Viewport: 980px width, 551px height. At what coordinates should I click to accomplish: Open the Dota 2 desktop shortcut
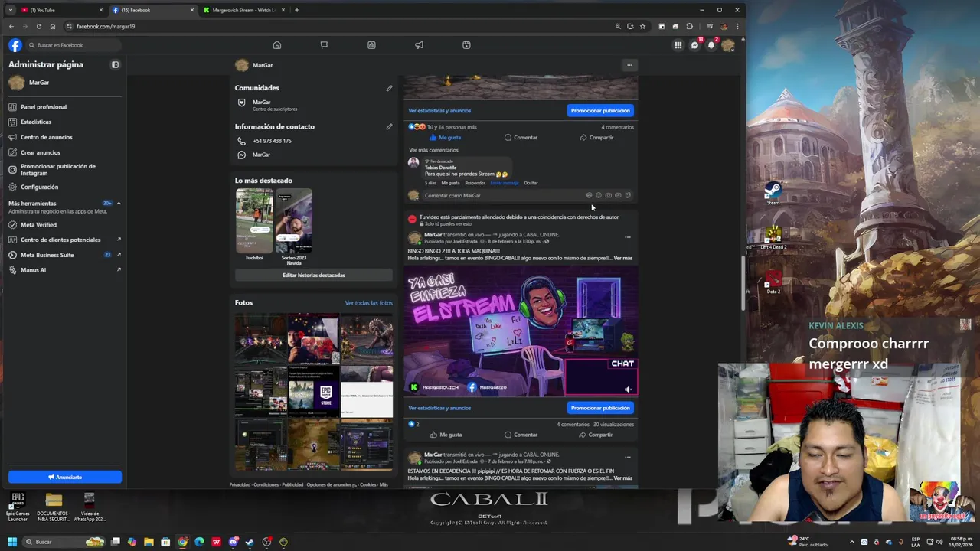tap(773, 282)
